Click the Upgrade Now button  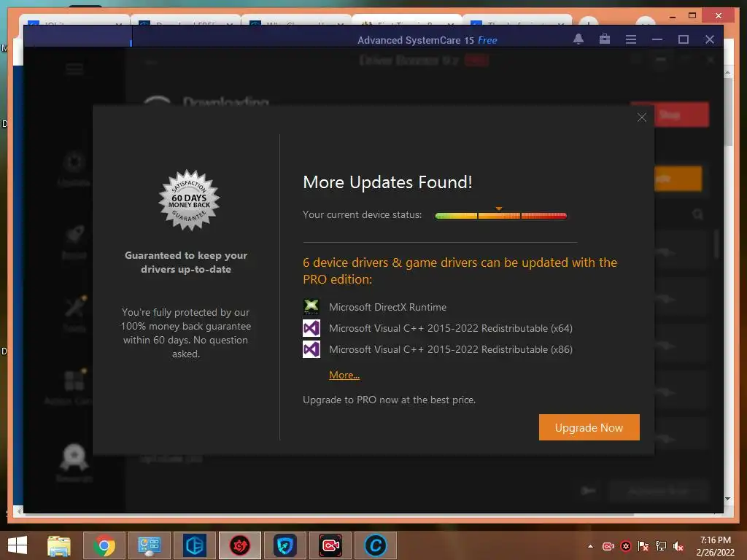click(x=589, y=427)
